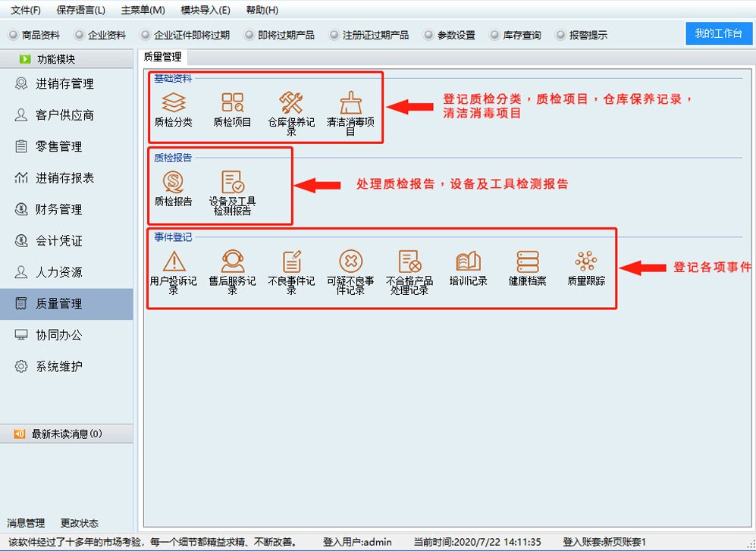Select the 即将过期产品 radio button
The height and width of the screenshot is (551, 756).
(x=249, y=35)
